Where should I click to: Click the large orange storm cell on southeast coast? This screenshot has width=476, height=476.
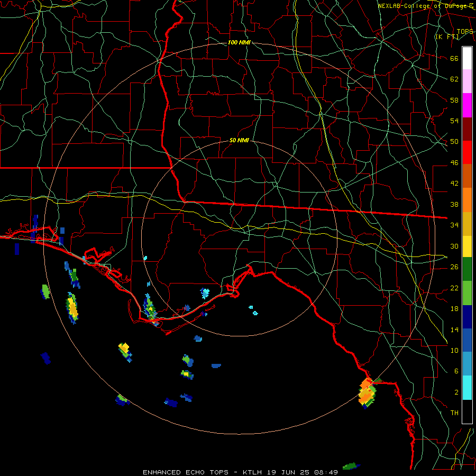[x=367, y=393]
